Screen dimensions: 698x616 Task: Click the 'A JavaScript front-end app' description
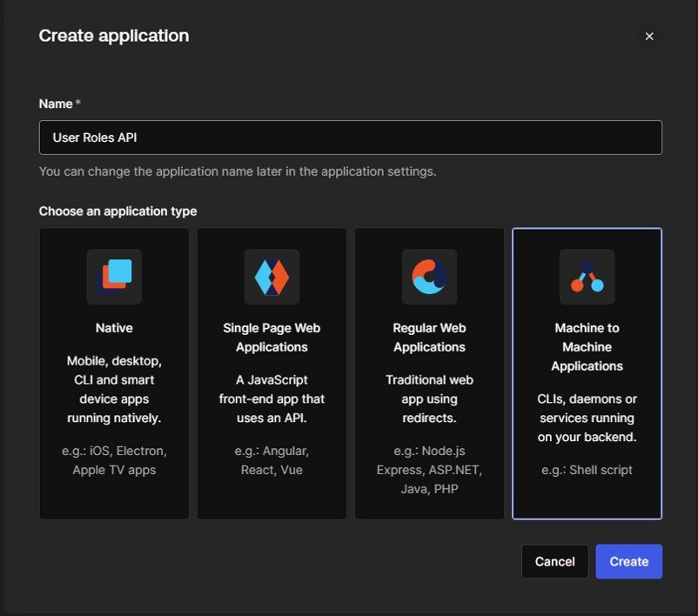(272, 398)
